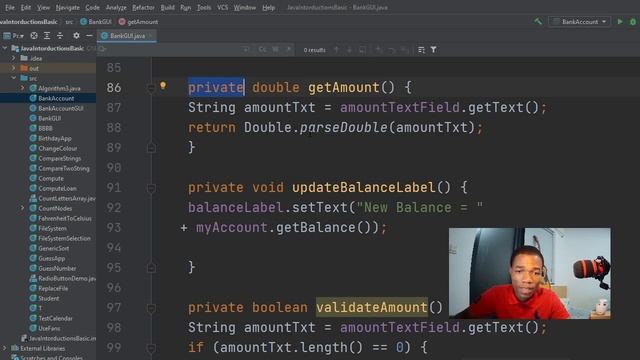The height and width of the screenshot is (360, 640).
Task: Open the Project view selector dropdown
Action: [x=13, y=36]
